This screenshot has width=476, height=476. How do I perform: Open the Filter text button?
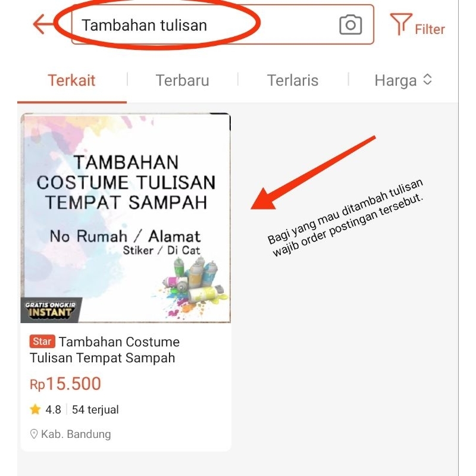tap(430, 29)
